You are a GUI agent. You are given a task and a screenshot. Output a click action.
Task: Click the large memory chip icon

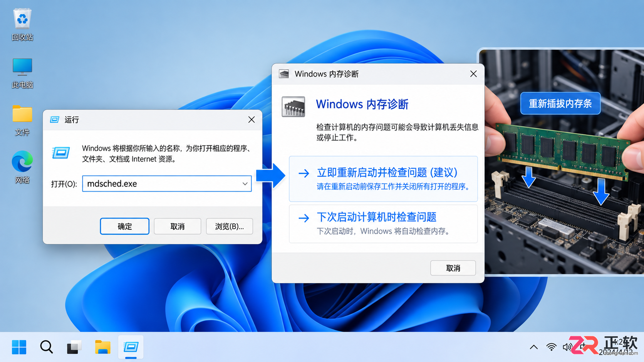pos(293,107)
